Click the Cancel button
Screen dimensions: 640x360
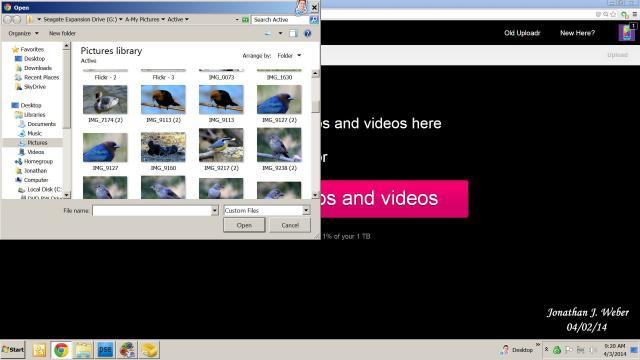tap(290, 225)
